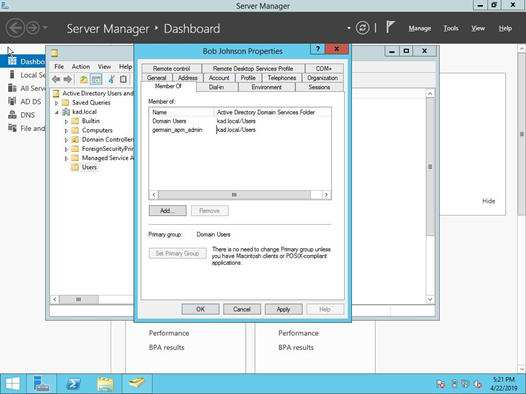Image resolution: width=526 pixels, height=394 pixels.
Task: Expand the Builtin tree node
Action: [66, 121]
